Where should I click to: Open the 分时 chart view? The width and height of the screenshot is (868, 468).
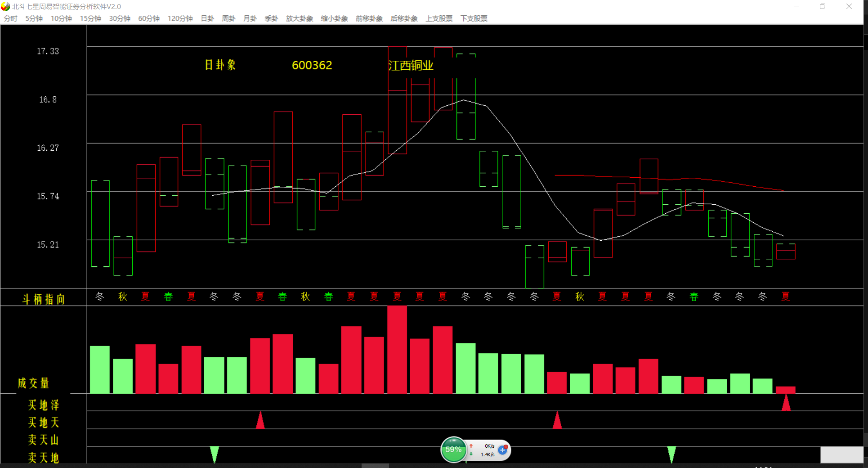[x=11, y=18]
